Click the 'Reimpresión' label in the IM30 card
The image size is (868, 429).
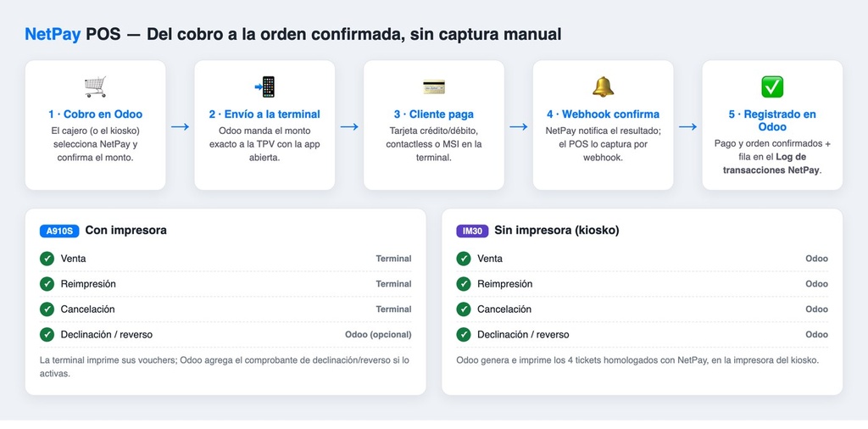[x=505, y=284]
